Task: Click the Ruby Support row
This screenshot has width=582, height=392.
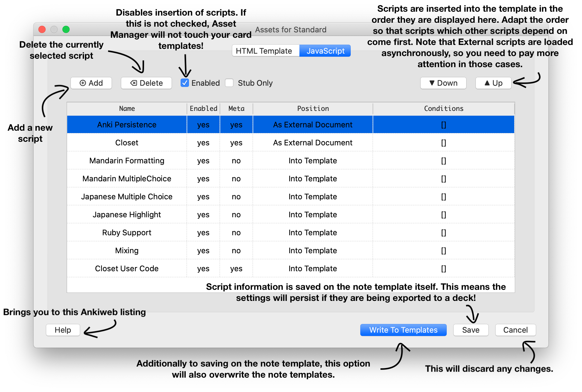Action: pos(127,233)
